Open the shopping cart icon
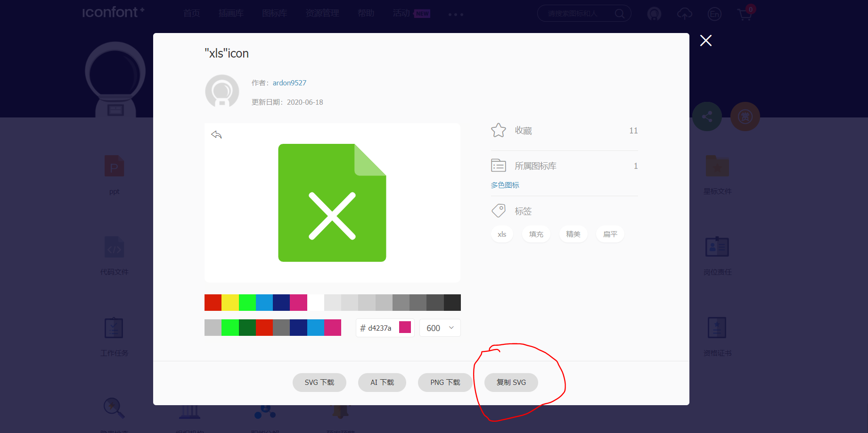This screenshot has height=433, width=868. (745, 14)
